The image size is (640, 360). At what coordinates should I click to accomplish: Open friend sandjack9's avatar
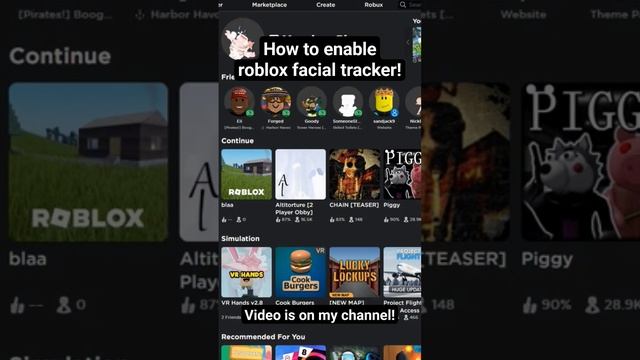pos(384,101)
